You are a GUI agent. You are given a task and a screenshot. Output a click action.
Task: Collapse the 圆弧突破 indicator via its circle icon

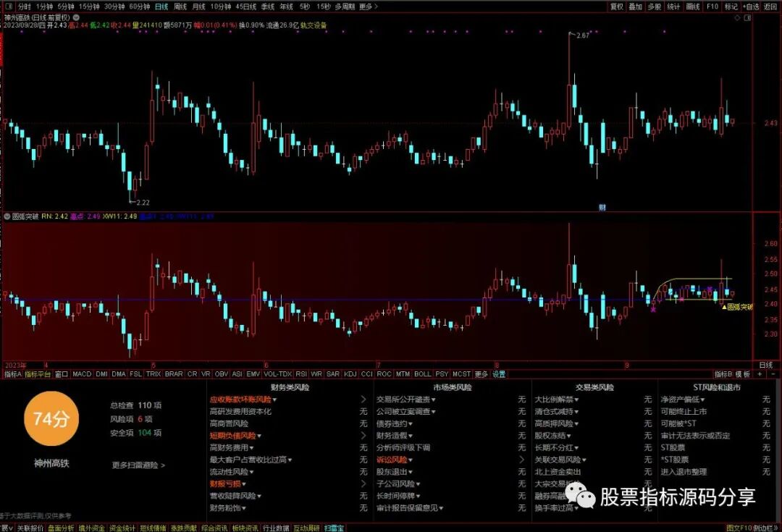click(7, 216)
